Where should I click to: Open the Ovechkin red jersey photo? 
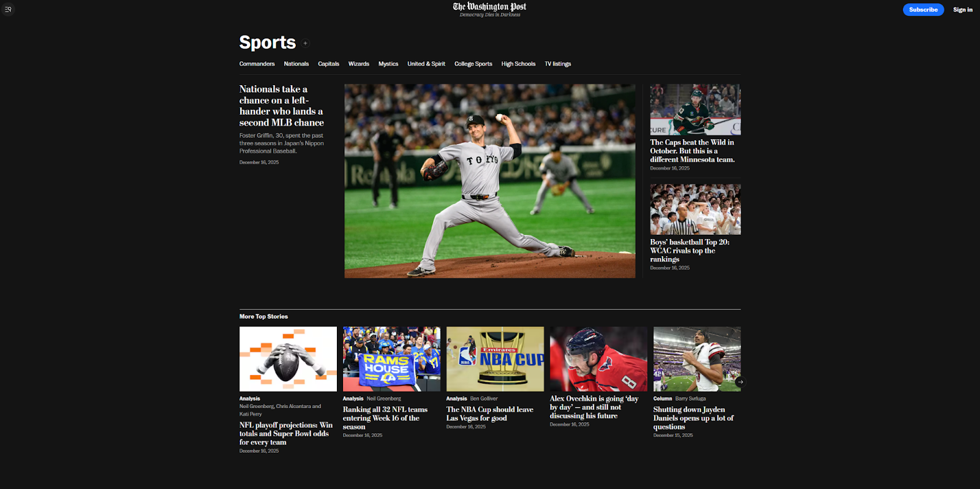point(598,359)
